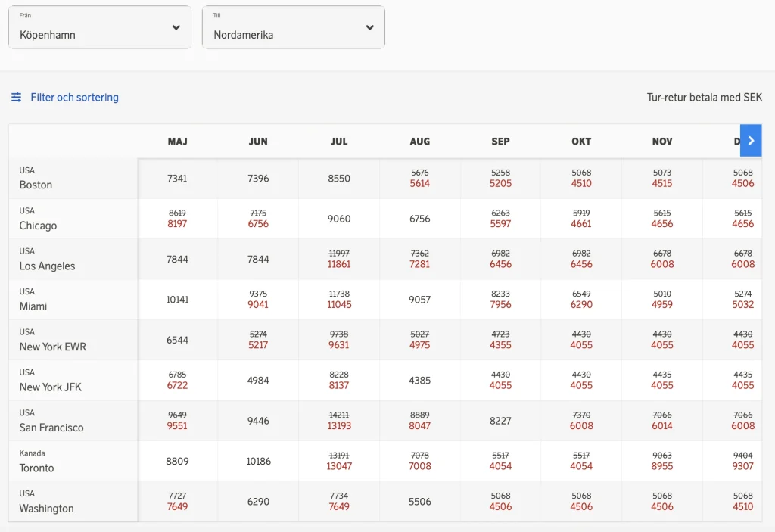Choose Chicago July price 9060

pos(339,219)
